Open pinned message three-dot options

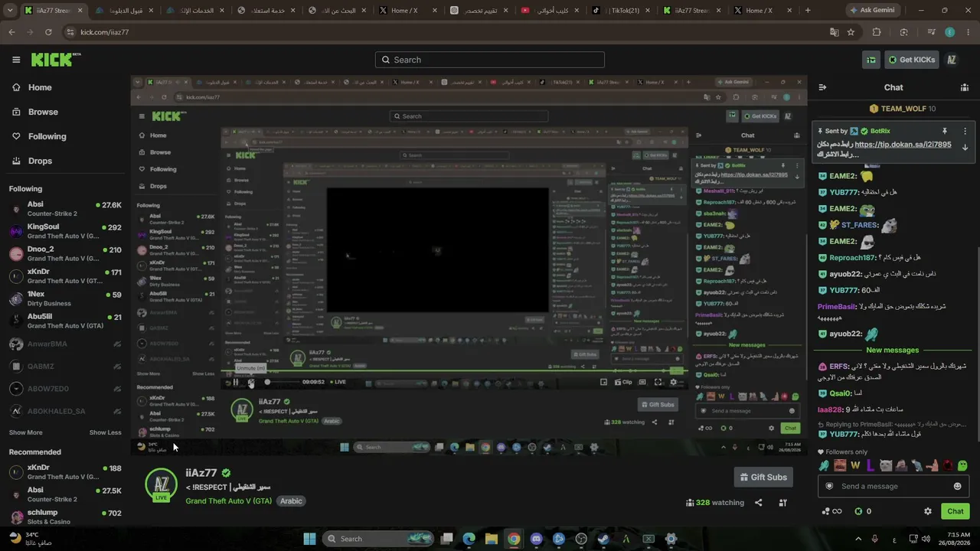click(965, 131)
